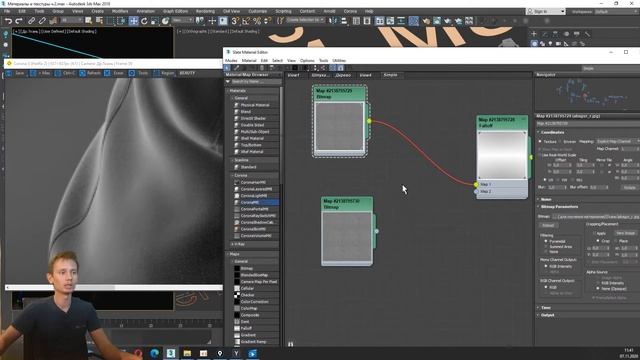Expand the Output rollout
This screenshot has width=640, height=360.
coord(547,315)
